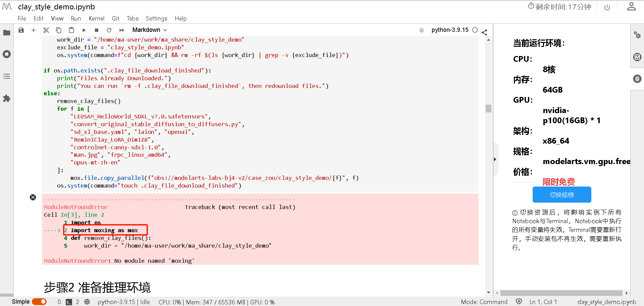This screenshot has height=306, width=644.
Task: Click the kernel count chip icon in status bar
Action: point(87,302)
